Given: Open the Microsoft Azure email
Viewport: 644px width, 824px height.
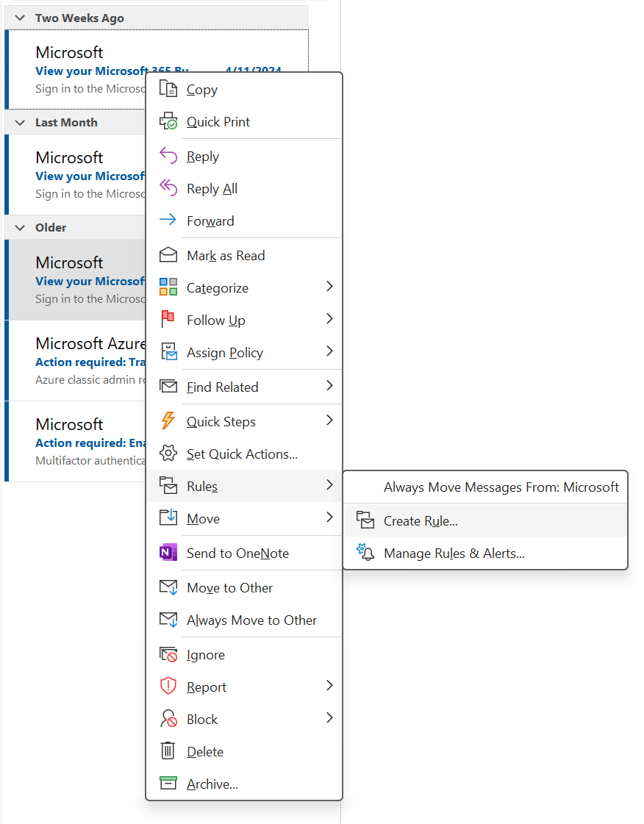Looking at the screenshot, I should tap(76, 360).
